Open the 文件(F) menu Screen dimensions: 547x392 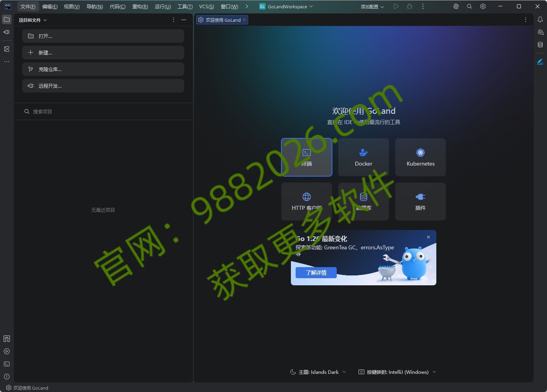point(28,6)
